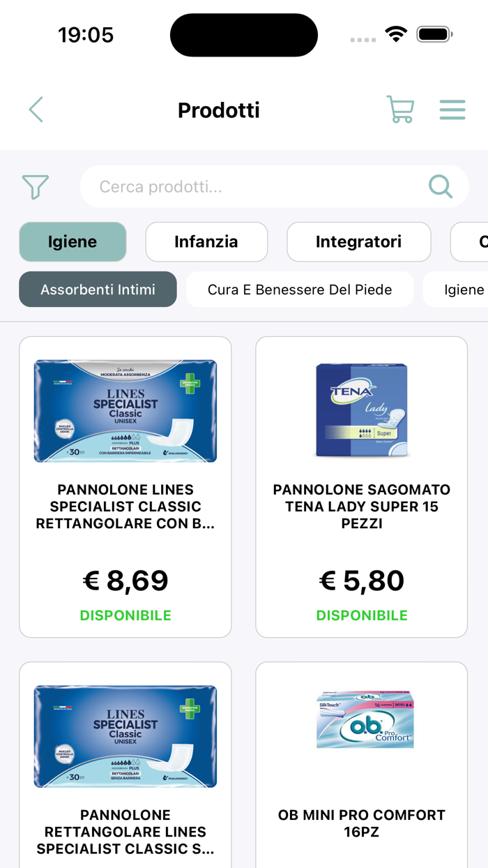Click the search magnifier icon

pyautogui.click(x=440, y=186)
